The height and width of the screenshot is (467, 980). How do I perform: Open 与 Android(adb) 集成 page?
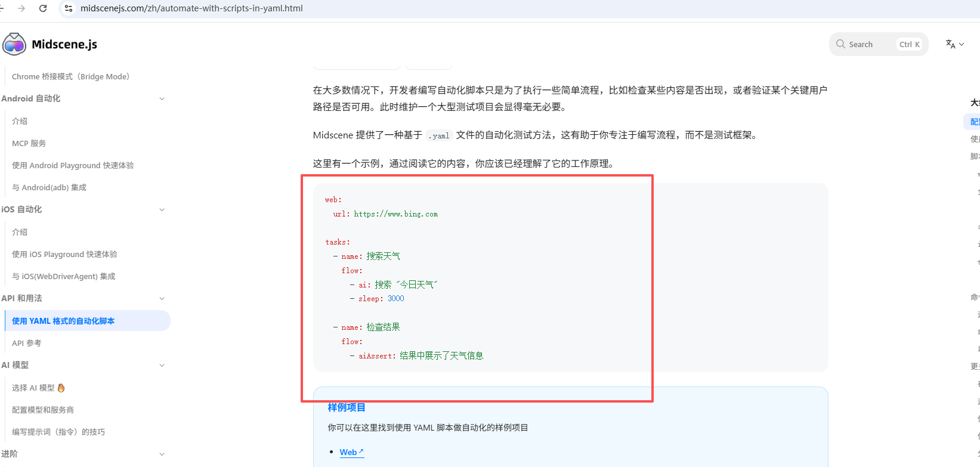tap(49, 187)
